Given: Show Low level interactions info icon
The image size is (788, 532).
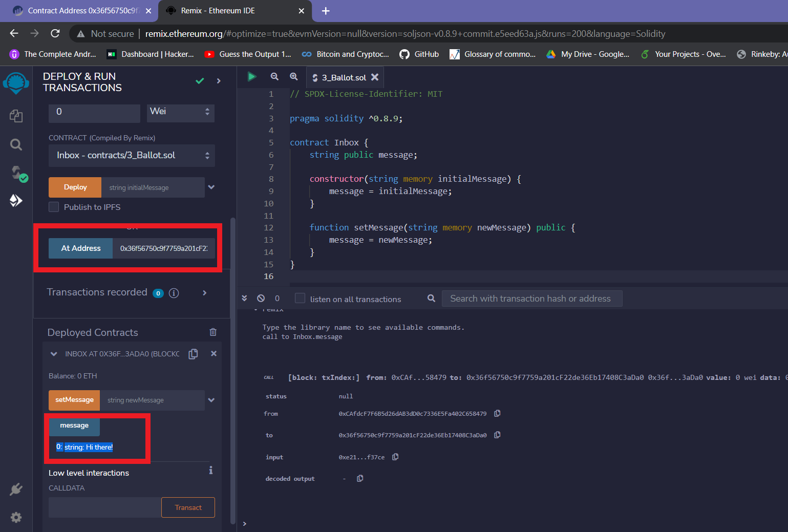Looking at the screenshot, I should [211, 470].
